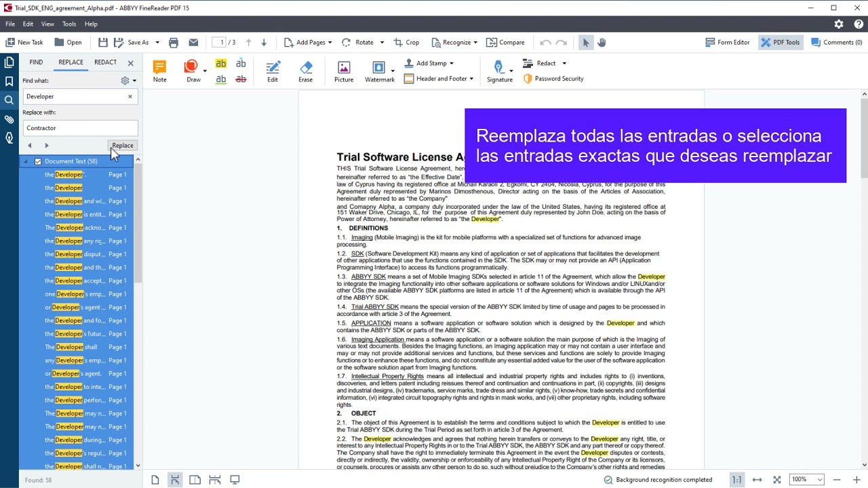This screenshot has height=488, width=868.
Task: Enable two-page scrolling view
Action: pos(215,480)
